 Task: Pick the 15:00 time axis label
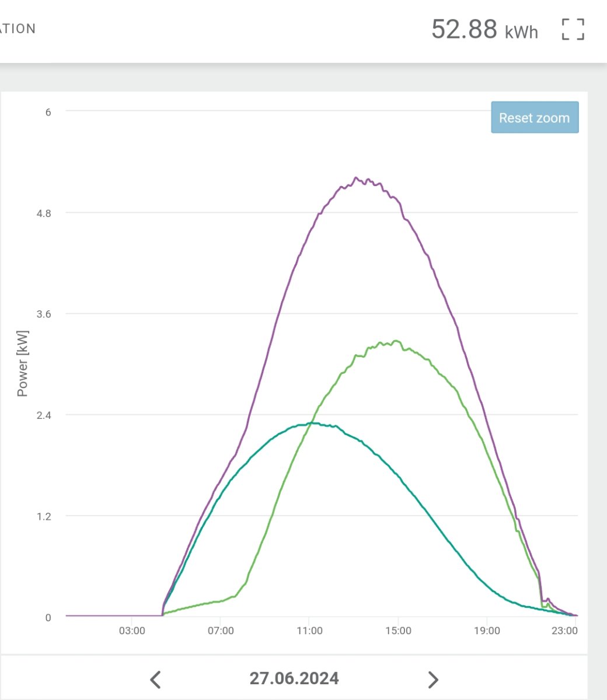click(x=398, y=631)
